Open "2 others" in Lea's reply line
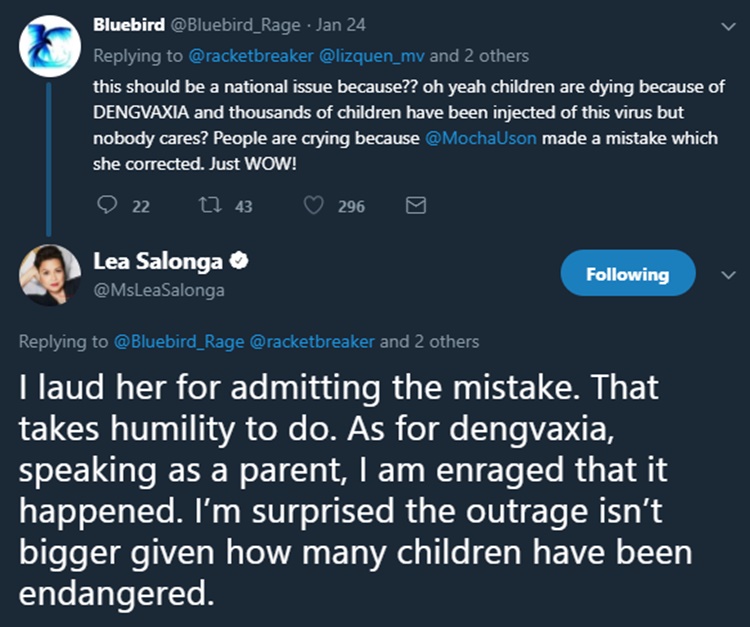750x627 pixels. 445,341
